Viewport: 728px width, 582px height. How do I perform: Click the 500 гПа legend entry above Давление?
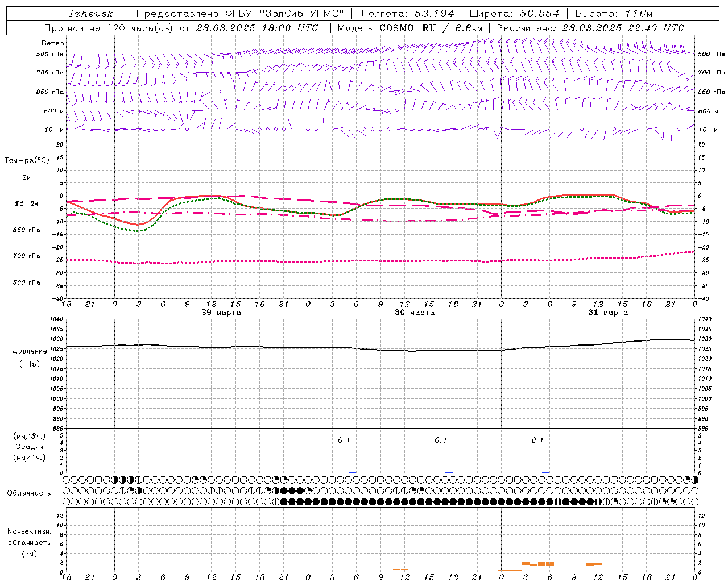click(26, 284)
